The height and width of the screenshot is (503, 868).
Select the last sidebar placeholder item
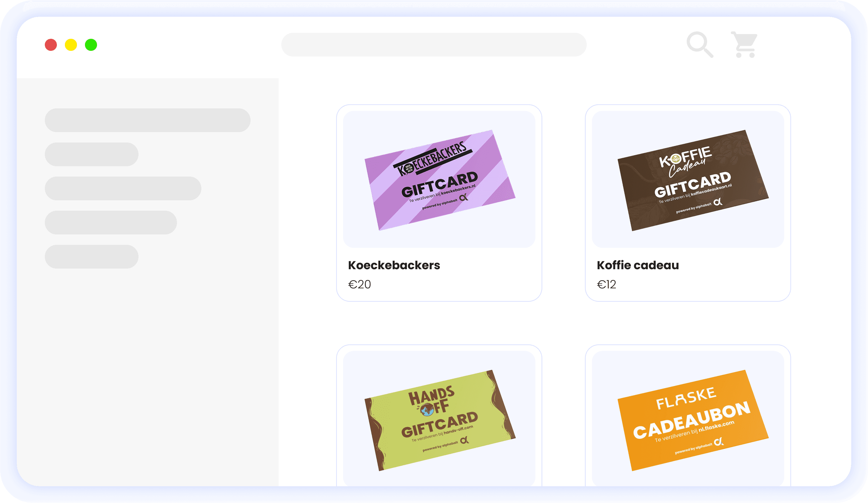point(92,257)
